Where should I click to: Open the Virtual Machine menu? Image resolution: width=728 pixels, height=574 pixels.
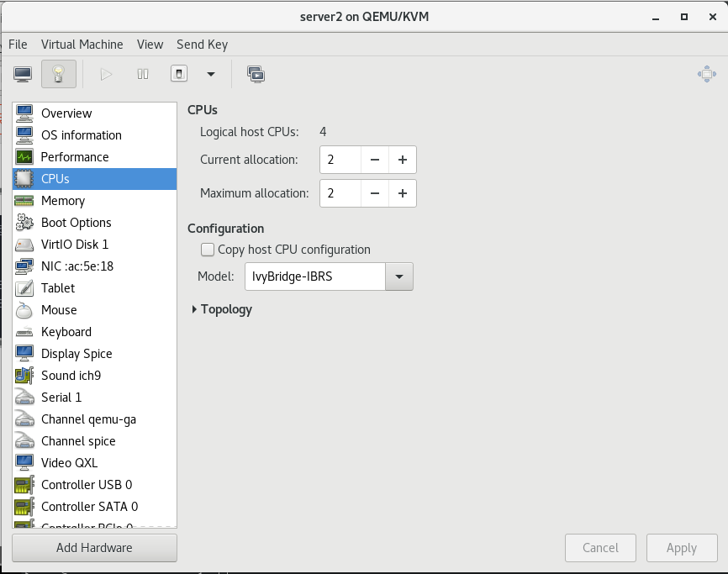click(82, 45)
